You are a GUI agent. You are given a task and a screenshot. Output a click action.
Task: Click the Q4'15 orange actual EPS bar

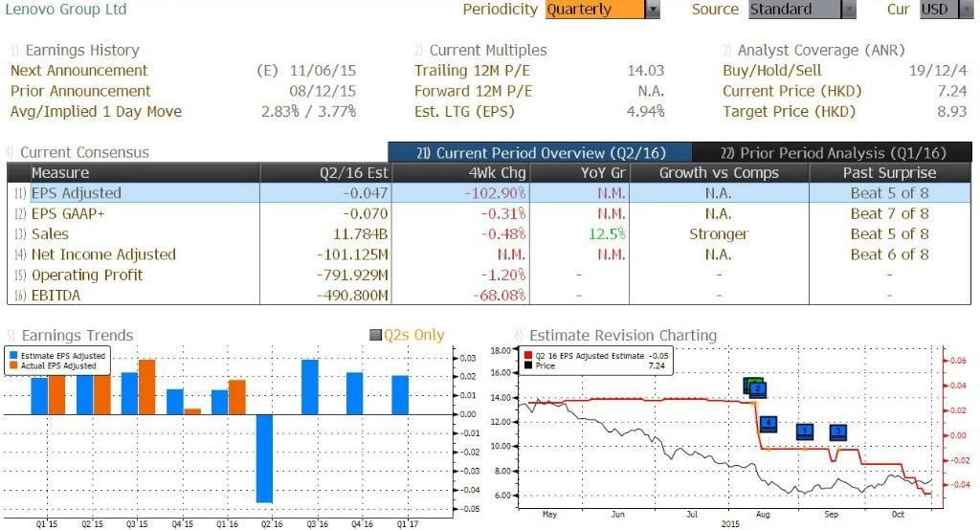coord(192,411)
